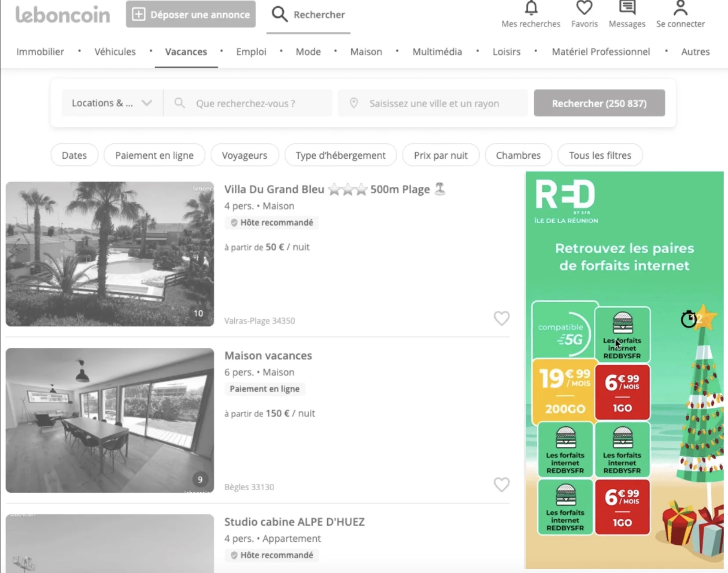Open the Rechercher tab in header
This screenshot has height=573, width=728.
pos(308,15)
